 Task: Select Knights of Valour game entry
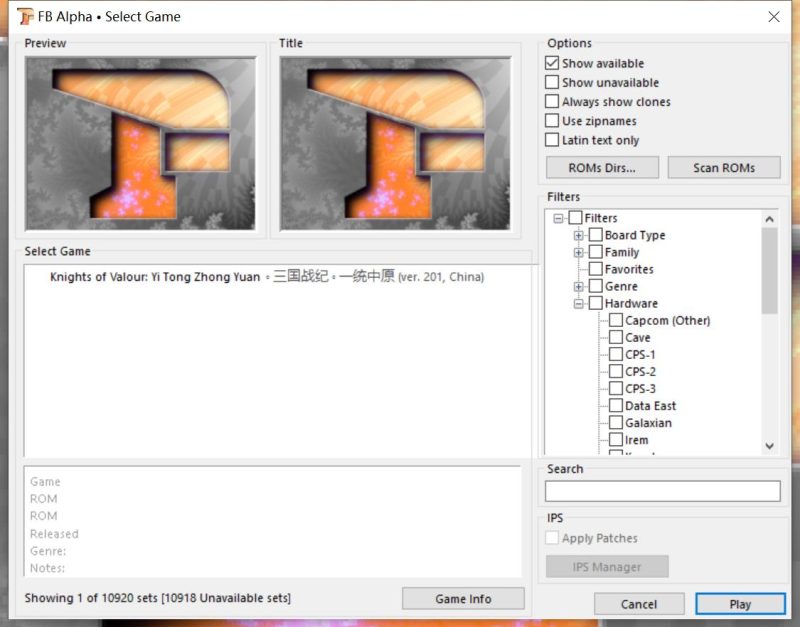(267, 277)
